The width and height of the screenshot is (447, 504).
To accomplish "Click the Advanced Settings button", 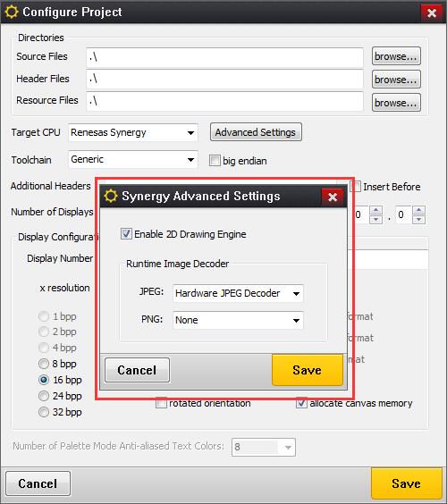I will pyautogui.click(x=256, y=131).
